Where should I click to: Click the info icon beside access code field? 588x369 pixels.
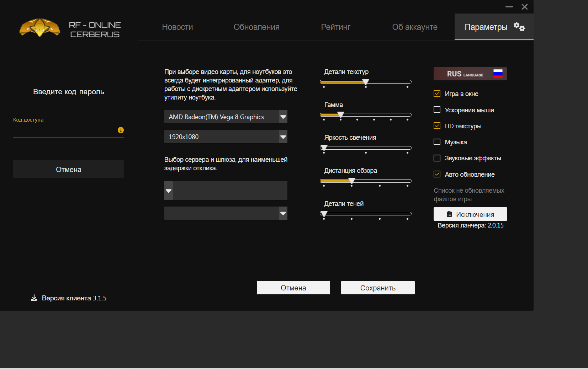click(x=121, y=130)
